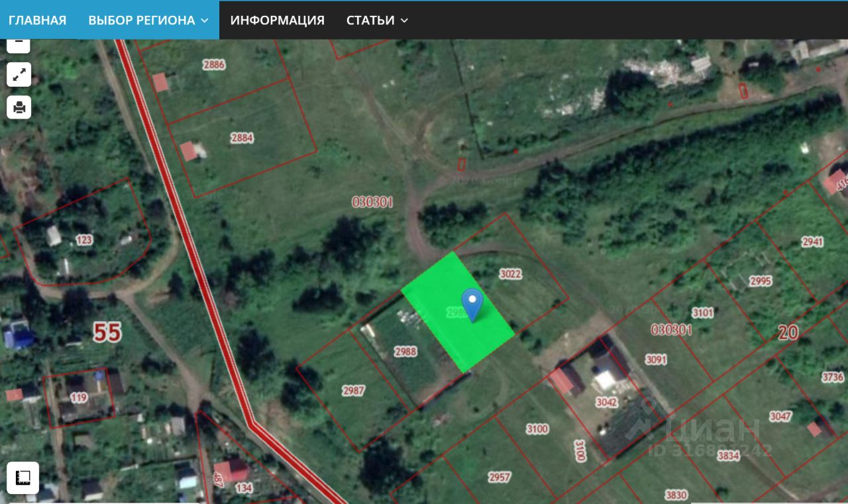The image size is (848, 504).
Task: Click the zoom out minus button
Action: 19,42
